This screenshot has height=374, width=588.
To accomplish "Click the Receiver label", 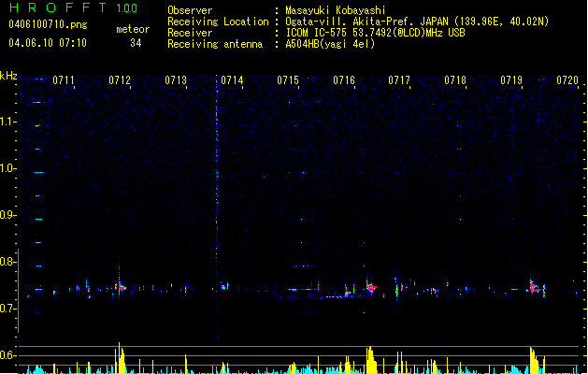I will pos(190,33).
